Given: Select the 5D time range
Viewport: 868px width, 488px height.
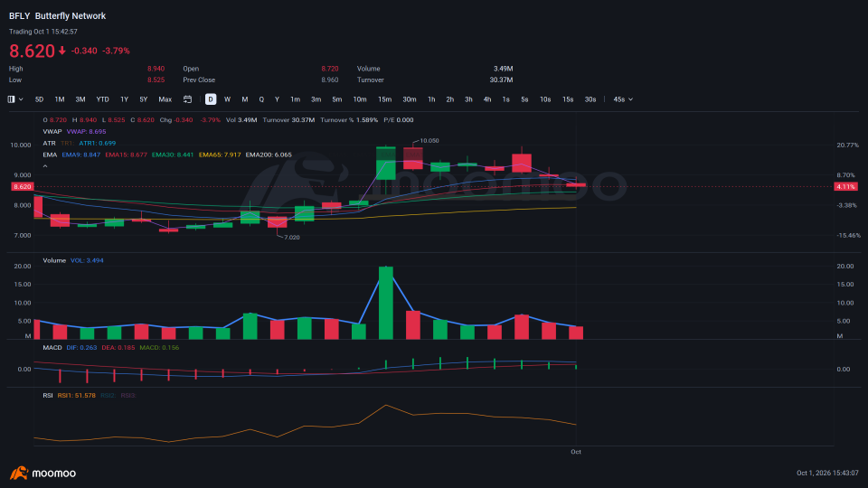Looking at the screenshot, I should [x=39, y=99].
